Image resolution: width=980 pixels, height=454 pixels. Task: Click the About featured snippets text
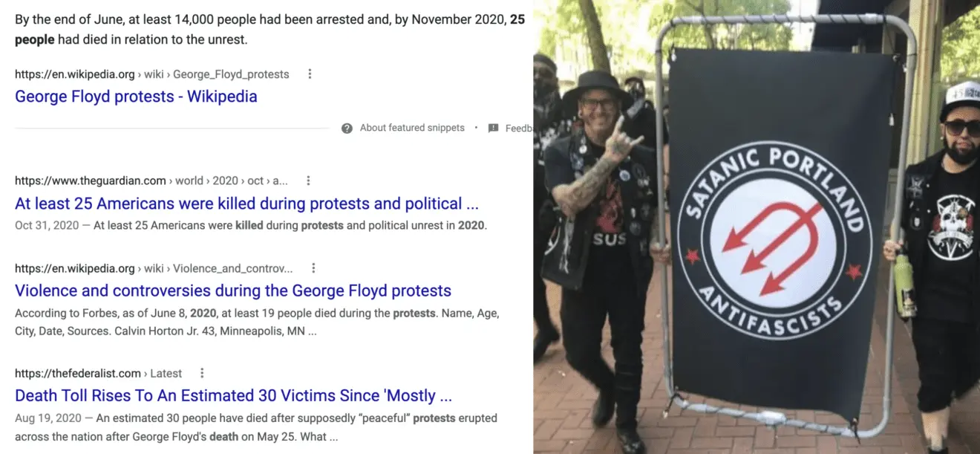click(412, 128)
